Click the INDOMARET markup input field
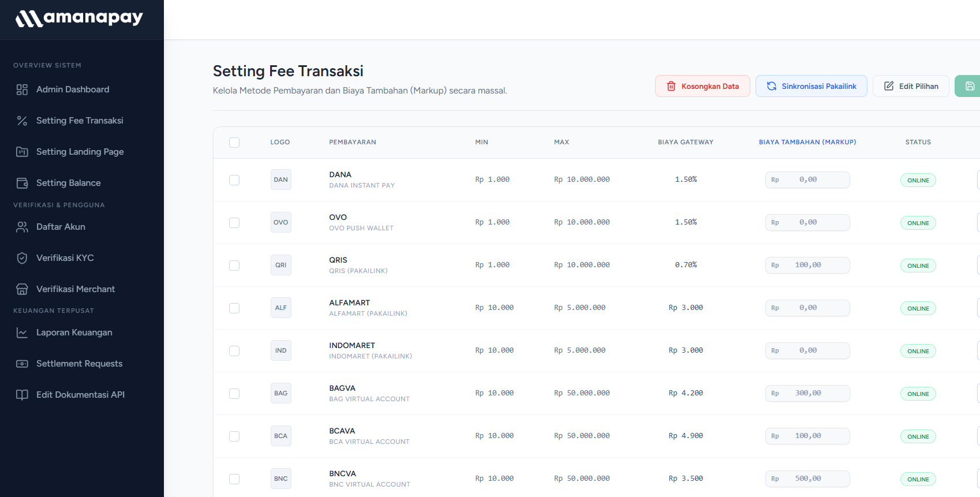The width and height of the screenshot is (980, 497). pos(807,350)
